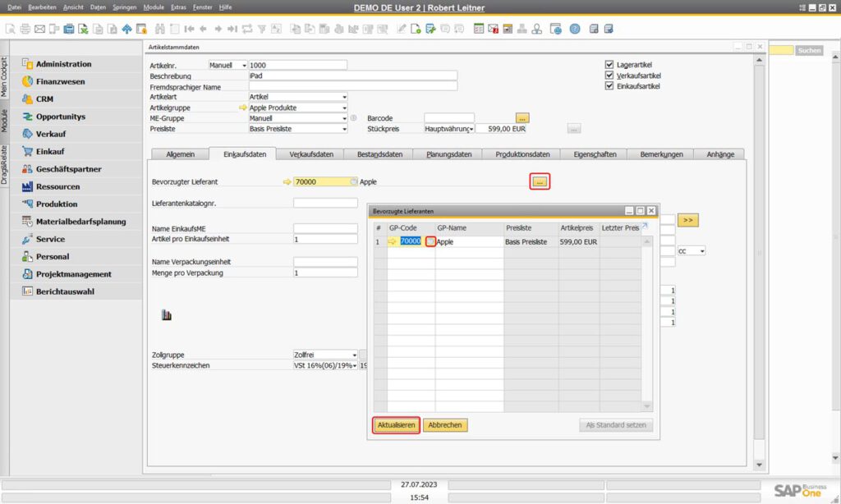The width and height of the screenshot is (841, 504).
Task: Go to the next record arrow
Action: tap(218, 29)
